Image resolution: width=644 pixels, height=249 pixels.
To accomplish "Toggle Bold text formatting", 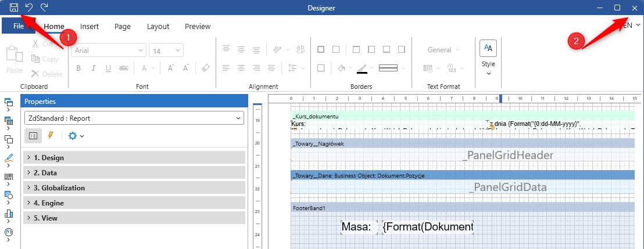I will 78,68.
